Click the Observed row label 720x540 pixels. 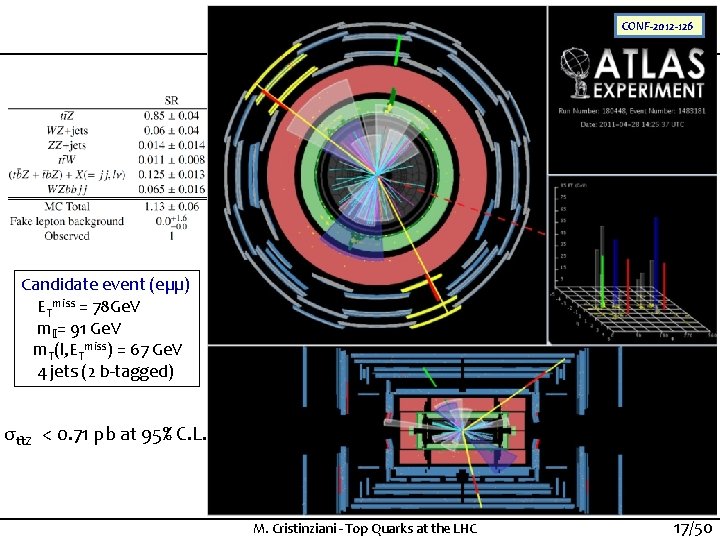click(67, 236)
